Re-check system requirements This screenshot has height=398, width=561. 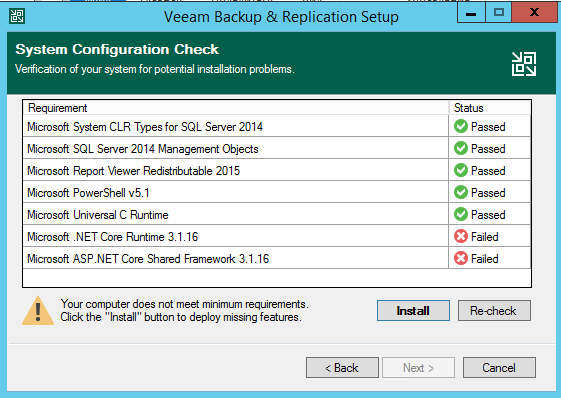(494, 310)
